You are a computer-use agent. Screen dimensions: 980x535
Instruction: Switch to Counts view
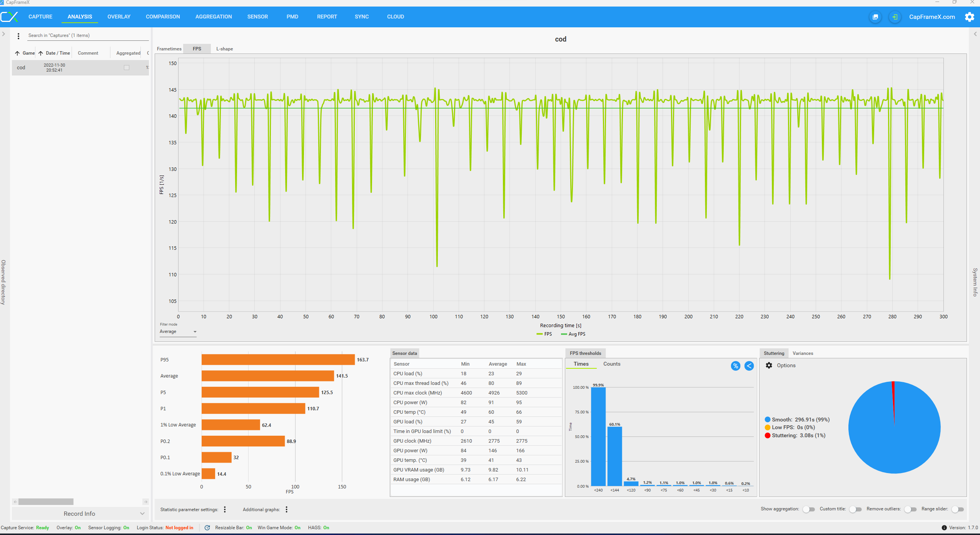tap(611, 364)
